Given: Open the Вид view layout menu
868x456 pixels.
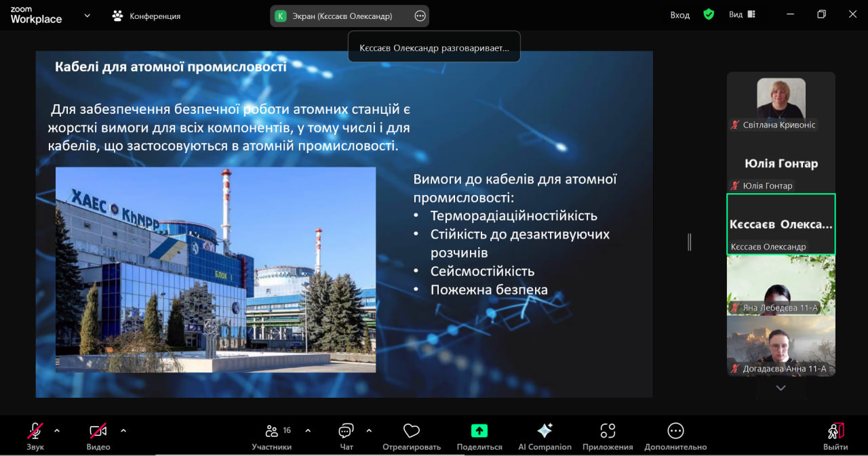Looking at the screenshot, I should tap(742, 14).
